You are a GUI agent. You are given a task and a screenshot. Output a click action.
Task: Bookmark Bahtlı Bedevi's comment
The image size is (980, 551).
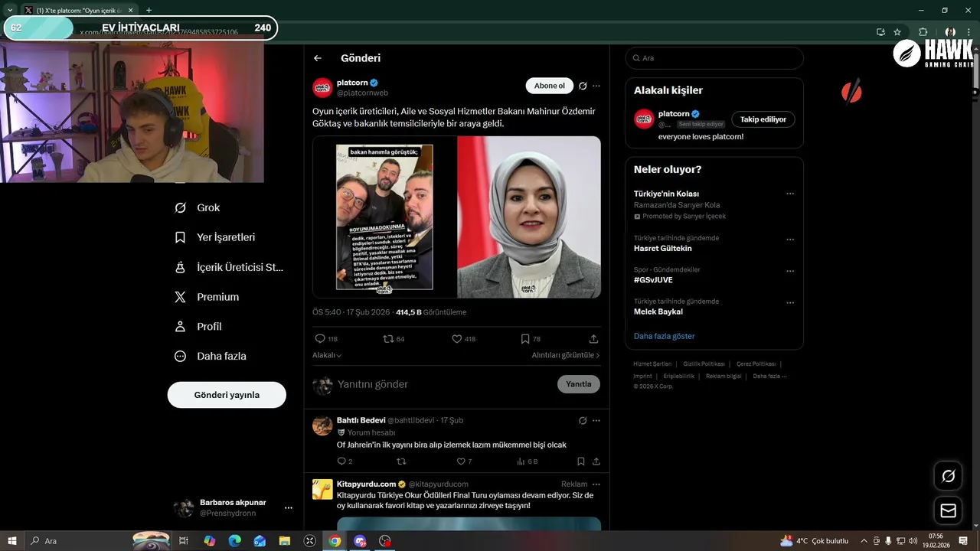coord(581,461)
